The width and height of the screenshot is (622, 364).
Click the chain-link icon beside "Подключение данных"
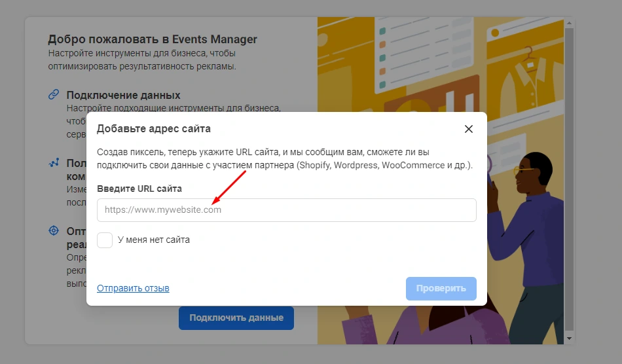coord(54,95)
